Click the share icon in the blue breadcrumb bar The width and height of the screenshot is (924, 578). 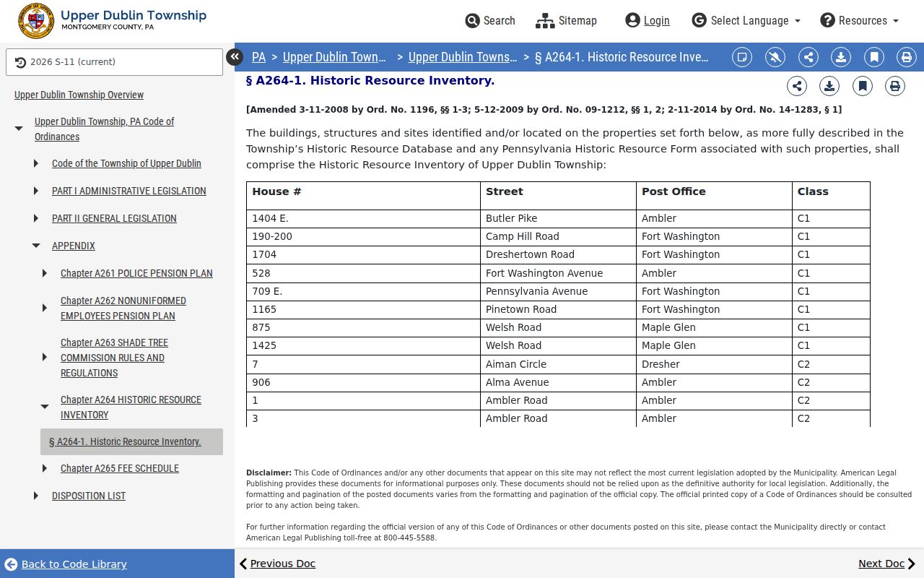808,57
